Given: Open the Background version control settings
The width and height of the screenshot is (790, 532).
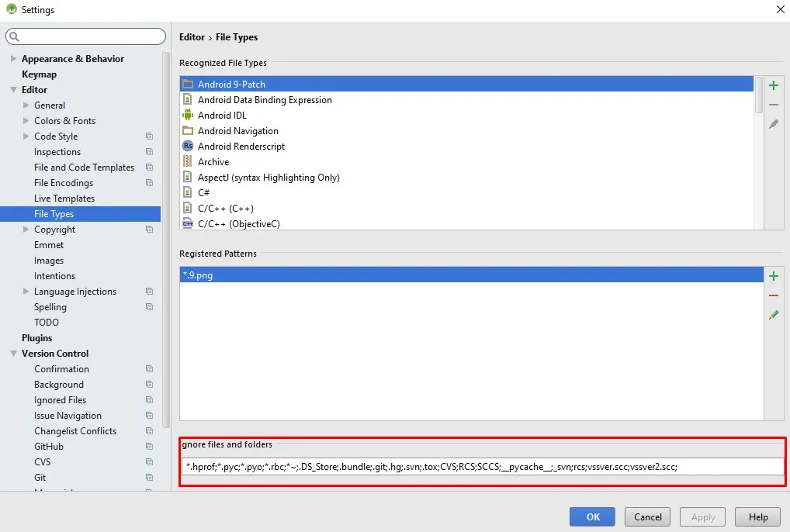Looking at the screenshot, I should 59,384.
